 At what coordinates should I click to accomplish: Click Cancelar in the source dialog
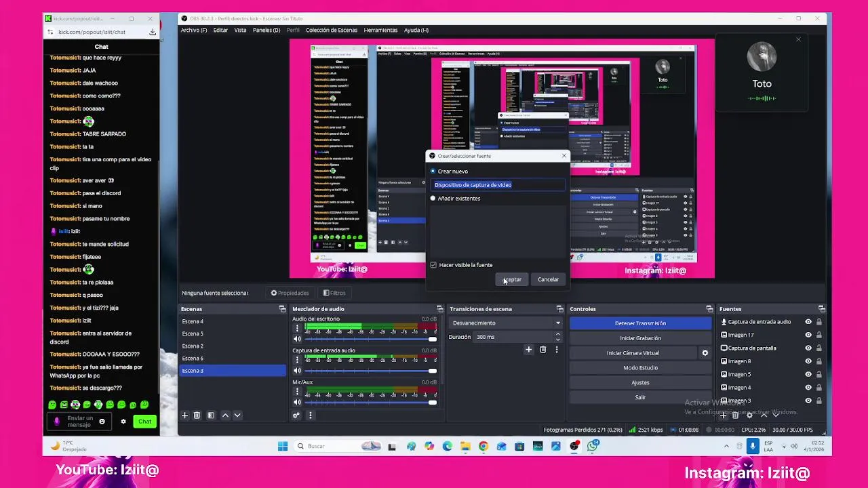coord(548,280)
